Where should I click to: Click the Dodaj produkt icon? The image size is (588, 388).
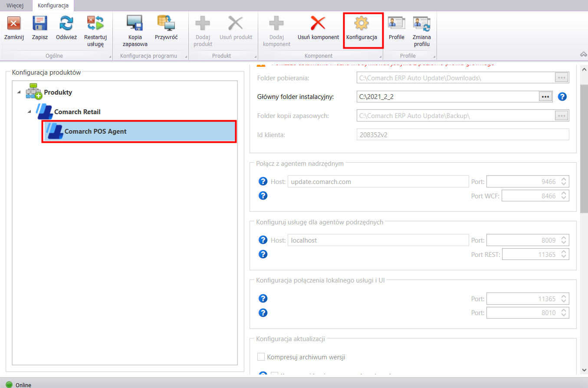pyautogui.click(x=203, y=23)
